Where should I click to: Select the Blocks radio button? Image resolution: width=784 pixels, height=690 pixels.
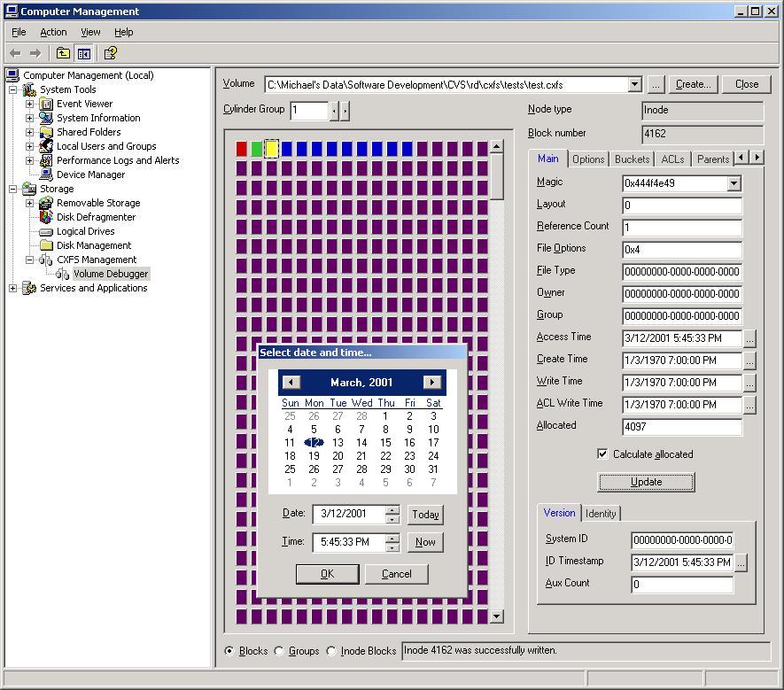[229, 651]
